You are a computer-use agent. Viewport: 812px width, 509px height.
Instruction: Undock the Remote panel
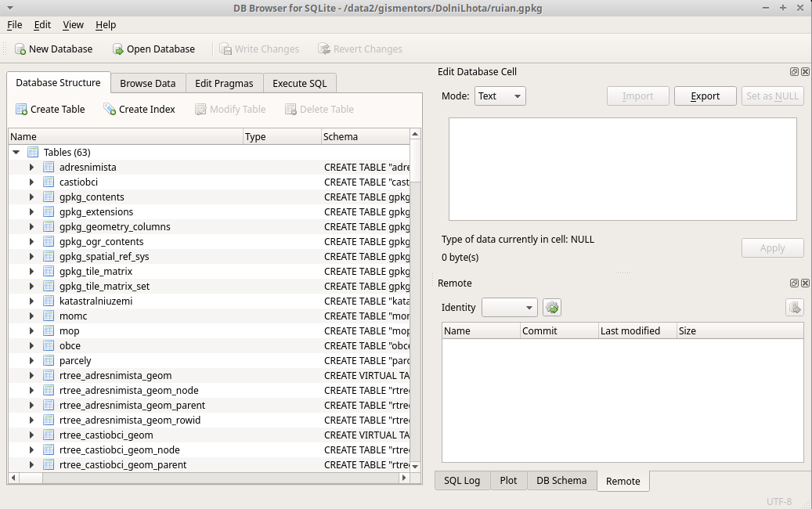click(x=794, y=283)
